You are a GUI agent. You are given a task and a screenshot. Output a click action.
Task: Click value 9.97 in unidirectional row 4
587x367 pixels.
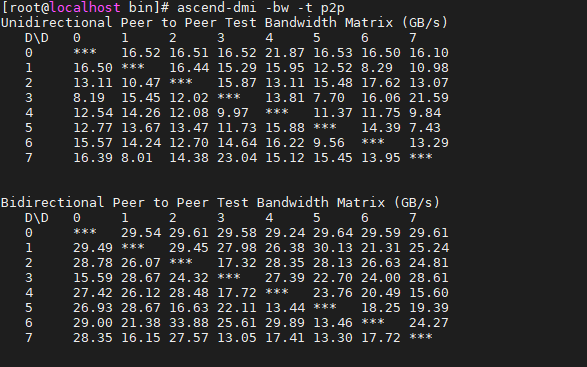[233, 113]
